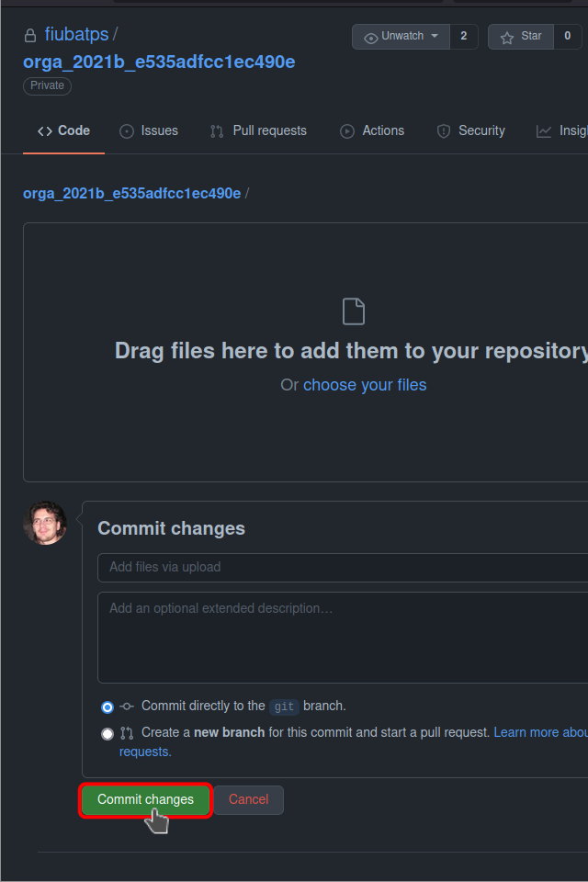Click the choose your files link
Screen dimensions: 588x882
pyautogui.click(x=365, y=385)
